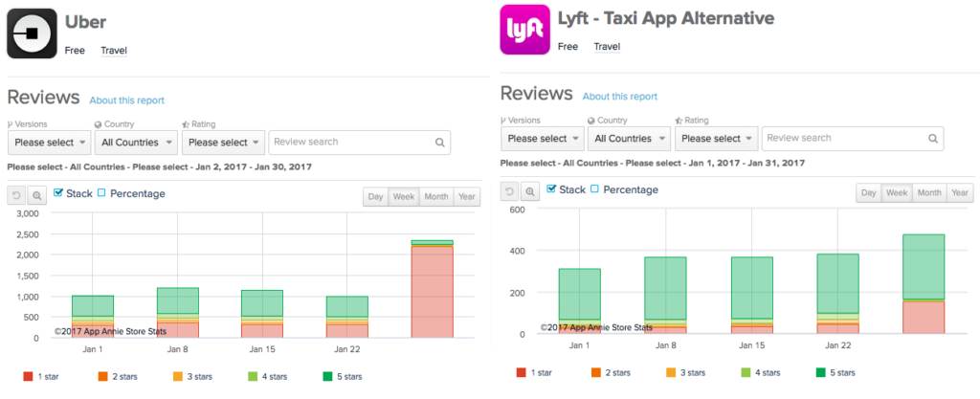Click search icon in Uber review search
This screenshot has width=980, height=399.
click(x=440, y=143)
